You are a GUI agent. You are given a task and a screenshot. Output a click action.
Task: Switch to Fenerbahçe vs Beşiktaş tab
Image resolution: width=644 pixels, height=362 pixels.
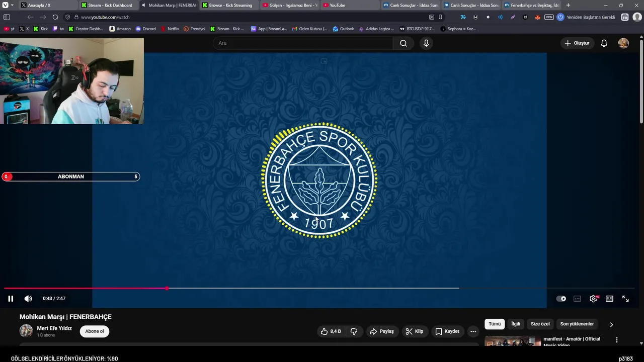pyautogui.click(x=532, y=5)
